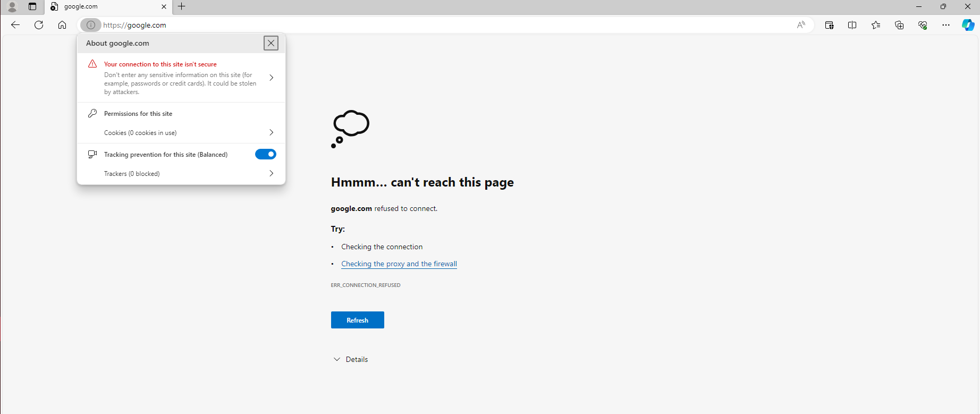
Task: Click the Read aloud icon
Action: pyautogui.click(x=801, y=25)
